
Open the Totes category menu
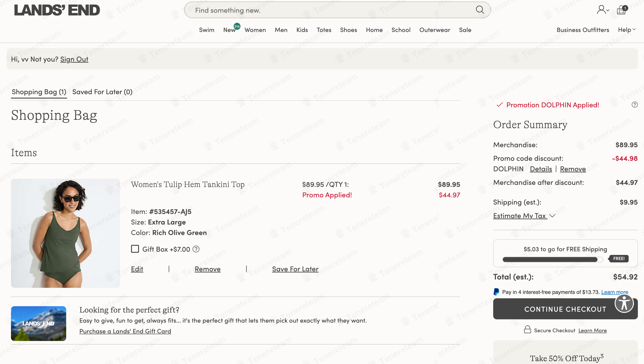pyautogui.click(x=324, y=30)
